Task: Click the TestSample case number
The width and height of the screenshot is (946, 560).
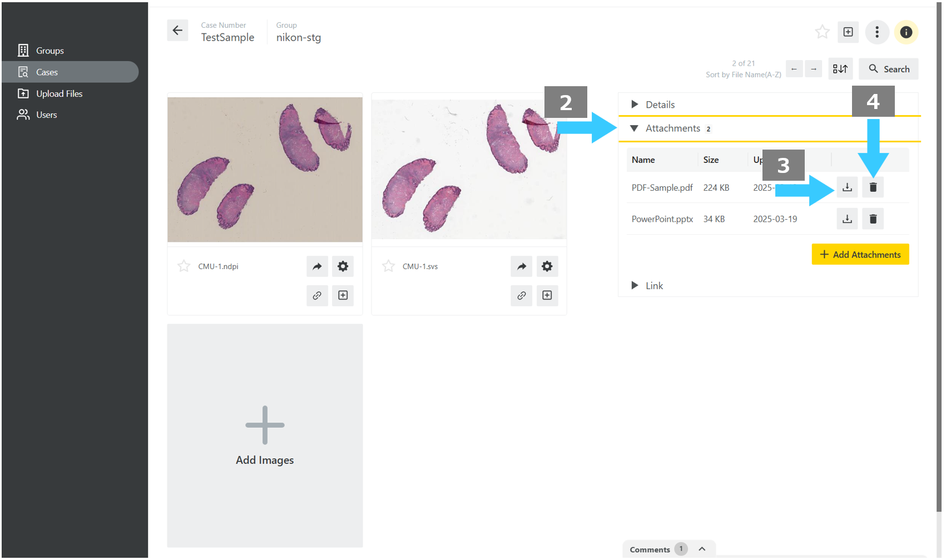Action: point(227,37)
